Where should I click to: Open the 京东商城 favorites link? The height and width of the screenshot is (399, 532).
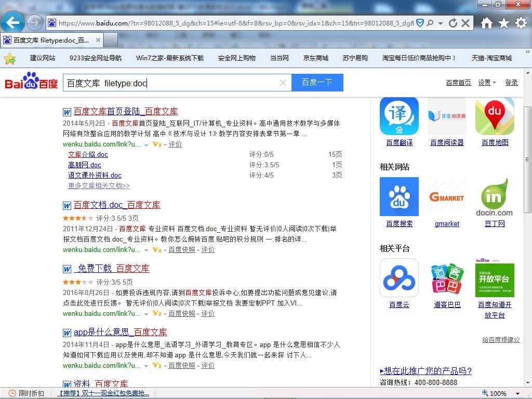tap(315, 58)
